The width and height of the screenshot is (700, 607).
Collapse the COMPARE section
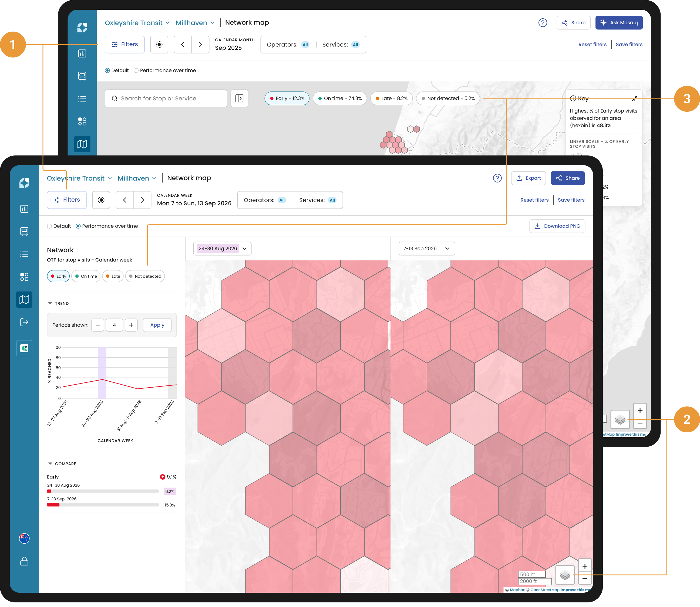pyautogui.click(x=50, y=463)
